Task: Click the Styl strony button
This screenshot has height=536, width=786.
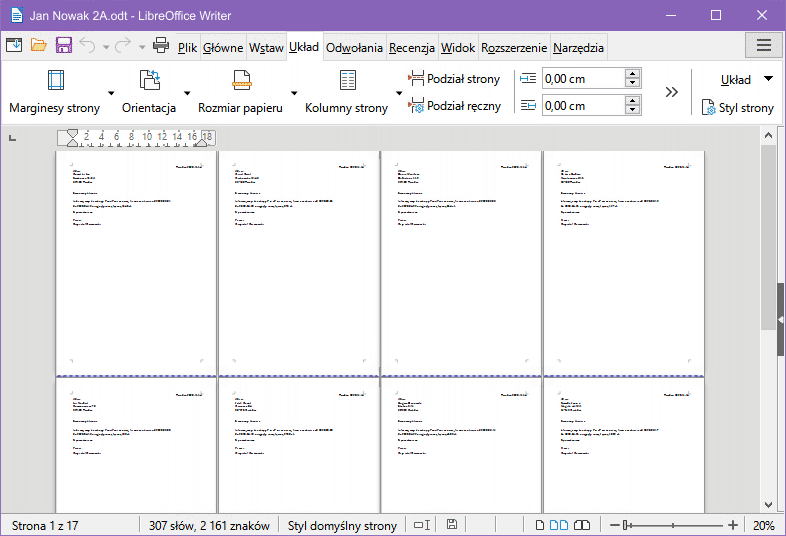Action: click(x=738, y=107)
